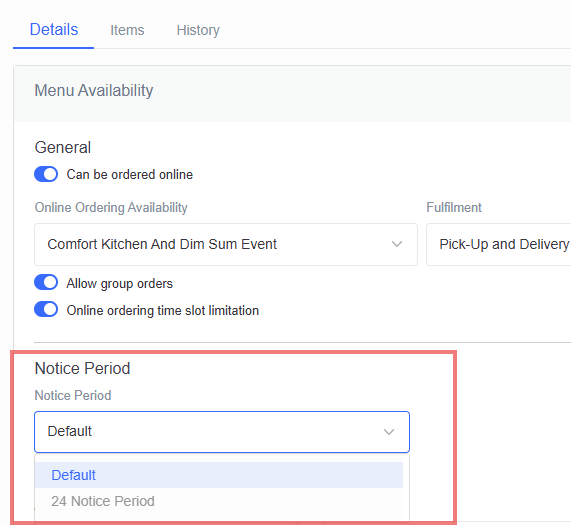571x525 pixels.
Task: Click the Can be ordered online label
Action: pos(130,174)
